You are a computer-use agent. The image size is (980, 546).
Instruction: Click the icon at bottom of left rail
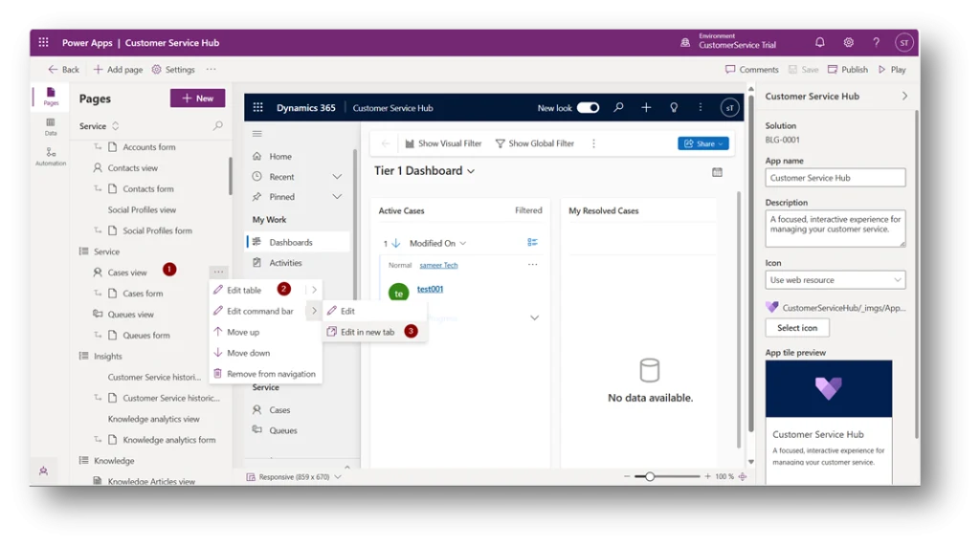(x=43, y=471)
